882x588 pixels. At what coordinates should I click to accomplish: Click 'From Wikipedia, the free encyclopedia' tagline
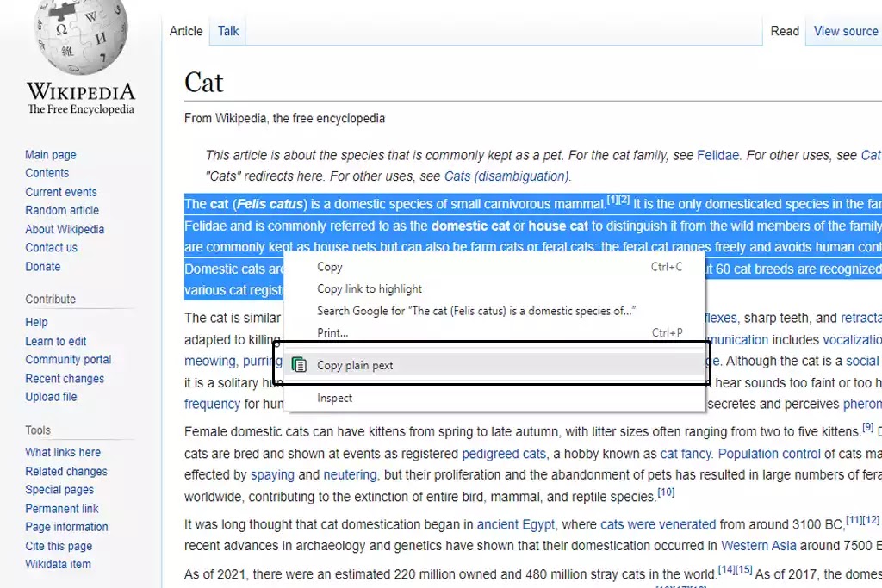(x=284, y=119)
